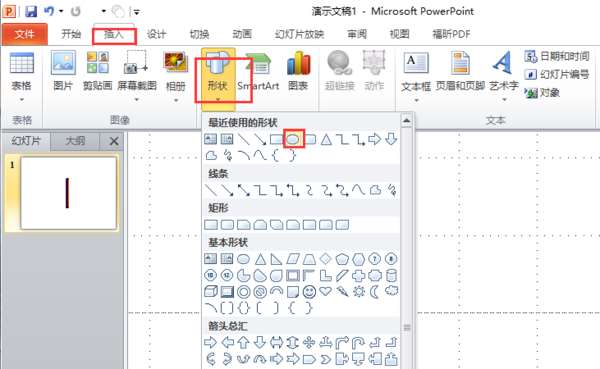
Task: Click the save icon in quick access toolbar
Action: click(31, 11)
